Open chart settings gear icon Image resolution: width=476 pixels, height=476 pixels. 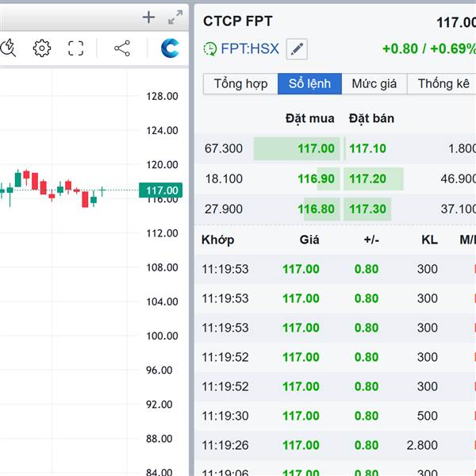click(x=41, y=48)
